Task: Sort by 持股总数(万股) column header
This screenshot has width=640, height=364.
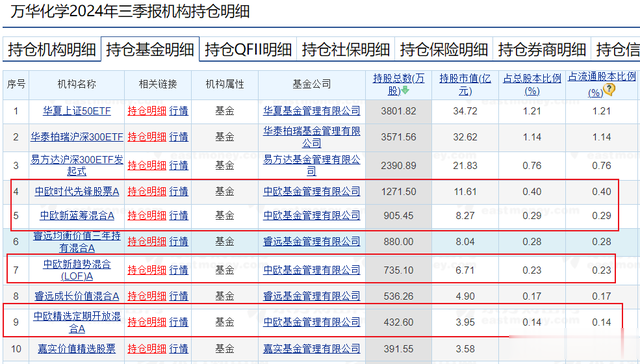Action: (x=398, y=84)
